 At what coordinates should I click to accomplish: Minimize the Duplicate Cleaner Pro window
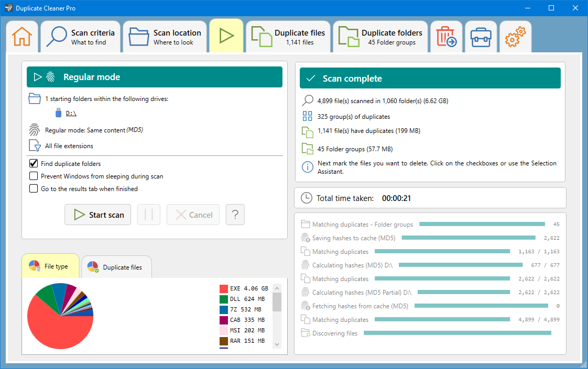528,8
